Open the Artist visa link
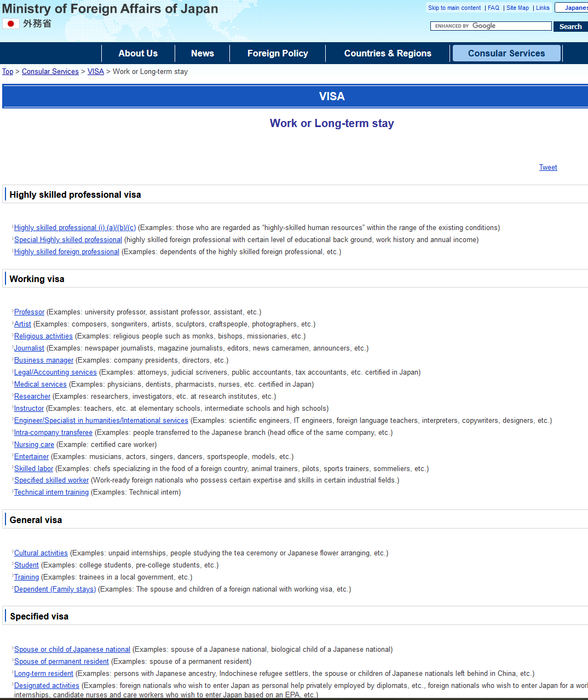 (x=22, y=324)
